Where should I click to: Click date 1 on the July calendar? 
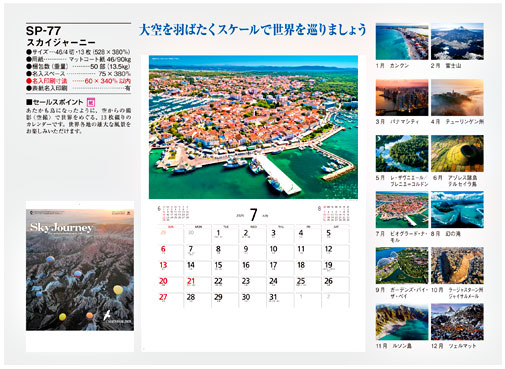(218, 233)
